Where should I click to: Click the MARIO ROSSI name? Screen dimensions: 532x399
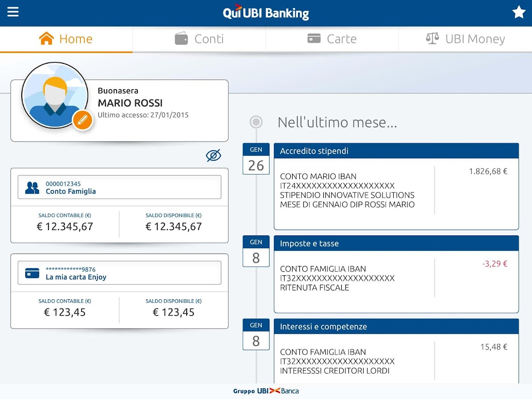pos(130,103)
